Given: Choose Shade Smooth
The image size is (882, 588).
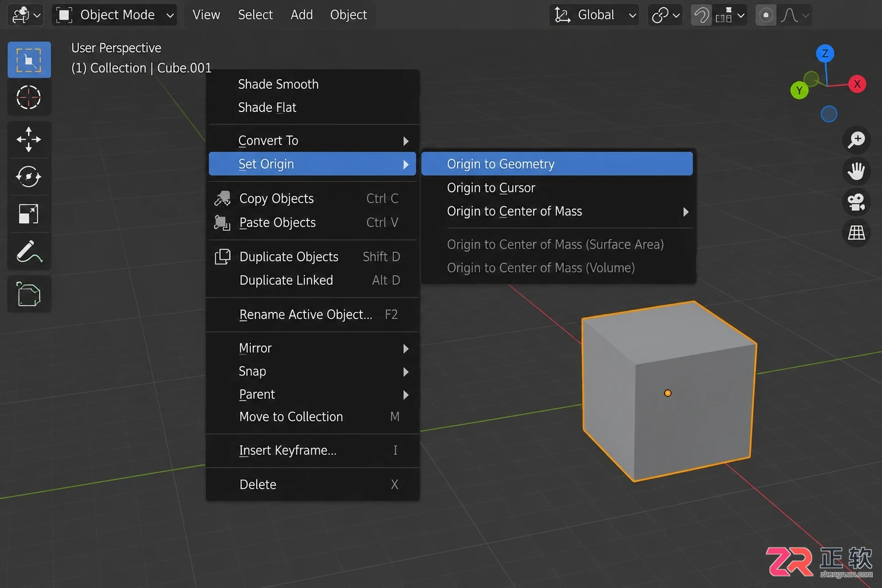Looking at the screenshot, I should click(x=312, y=85).
